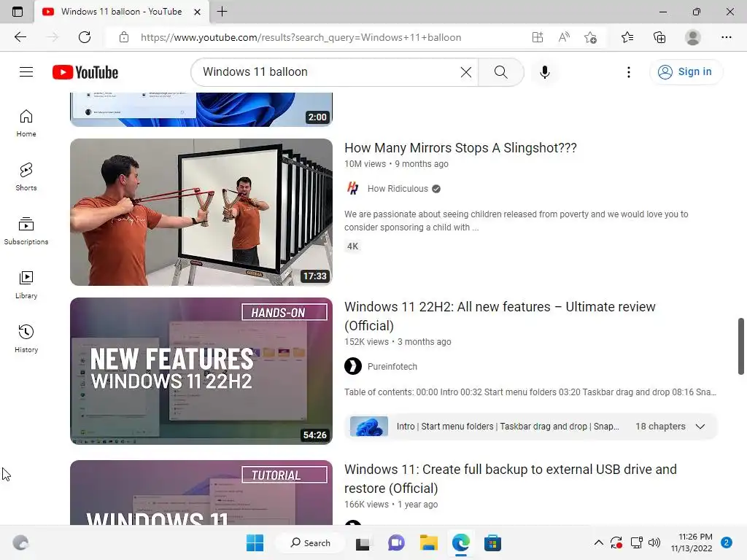
Task: Open a new browser tab
Action: (x=222, y=12)
